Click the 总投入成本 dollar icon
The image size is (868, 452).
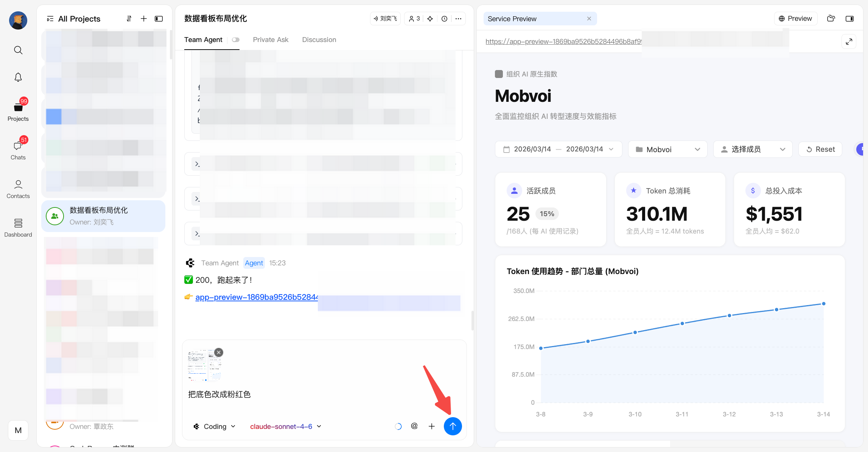[x=753, y=191]
